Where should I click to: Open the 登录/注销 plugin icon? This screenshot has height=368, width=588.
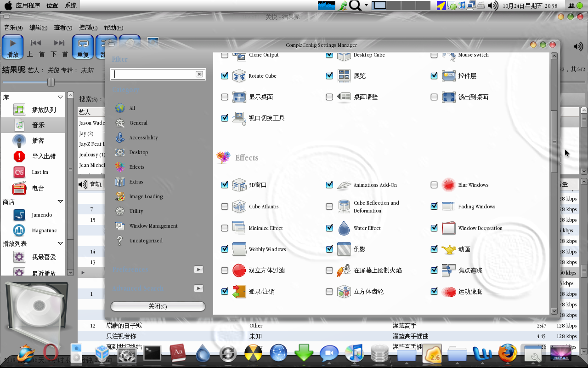pos(239,292)
